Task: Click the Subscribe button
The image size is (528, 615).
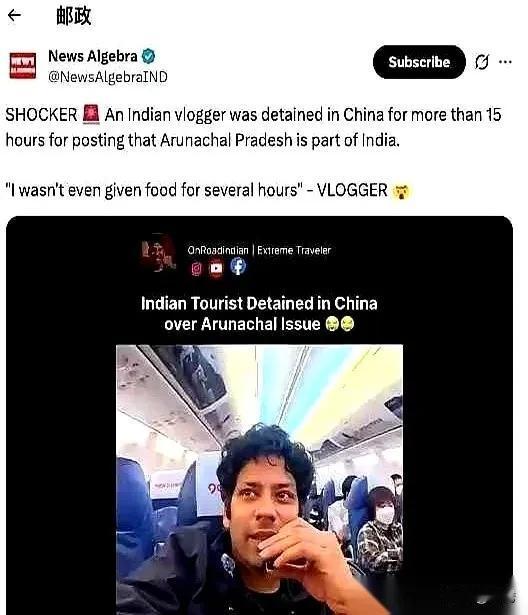Action: pos(419,62)
